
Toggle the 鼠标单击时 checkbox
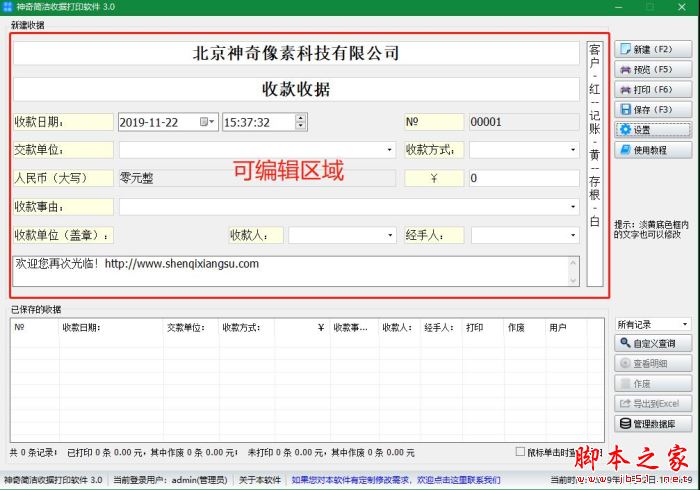pyautogui.click(x=520, y=452)
